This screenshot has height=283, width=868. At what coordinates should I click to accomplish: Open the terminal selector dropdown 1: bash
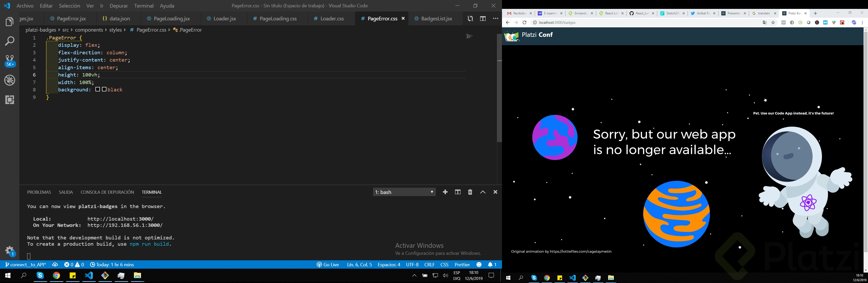[404, 192]
